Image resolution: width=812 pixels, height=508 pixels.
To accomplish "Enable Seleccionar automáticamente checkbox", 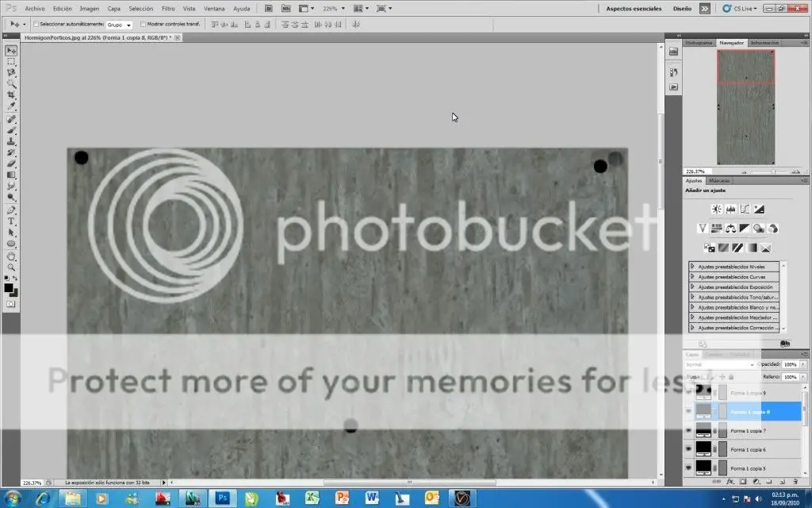I will 36,25.
